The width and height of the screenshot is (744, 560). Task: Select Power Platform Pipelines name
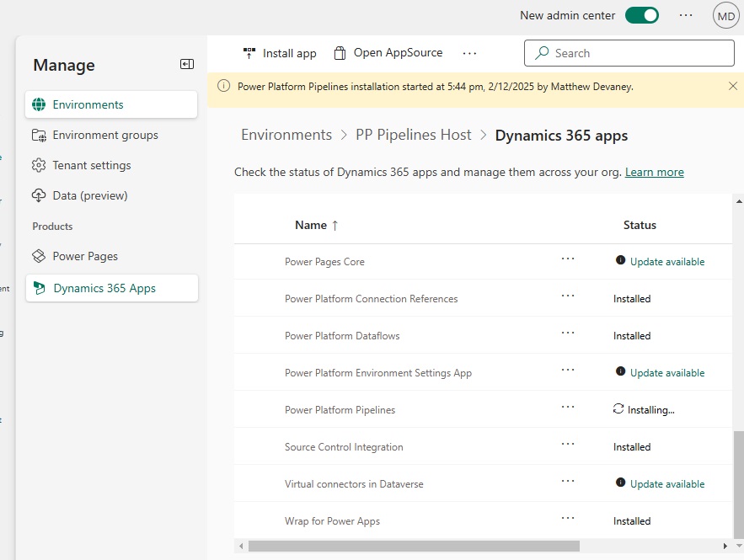(x=340, y=410)
